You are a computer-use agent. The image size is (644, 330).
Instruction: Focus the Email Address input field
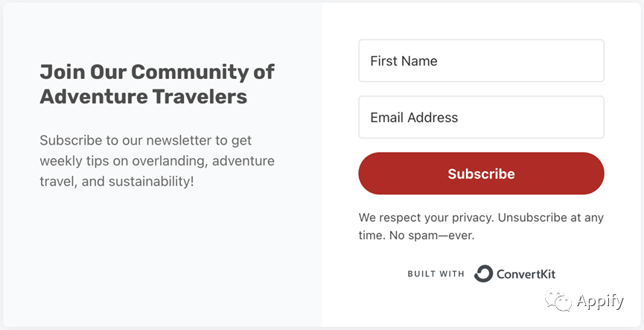[481, 117]
